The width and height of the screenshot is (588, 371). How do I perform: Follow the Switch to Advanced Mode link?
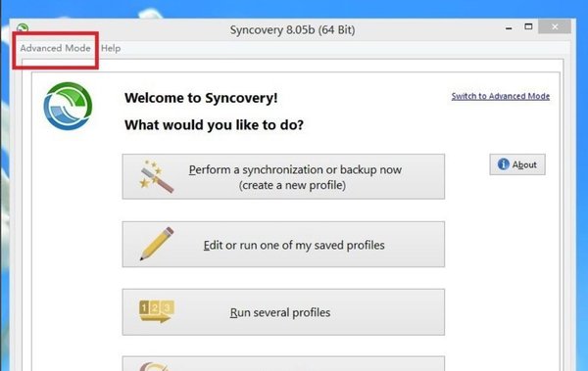click(x=501, y=96)
